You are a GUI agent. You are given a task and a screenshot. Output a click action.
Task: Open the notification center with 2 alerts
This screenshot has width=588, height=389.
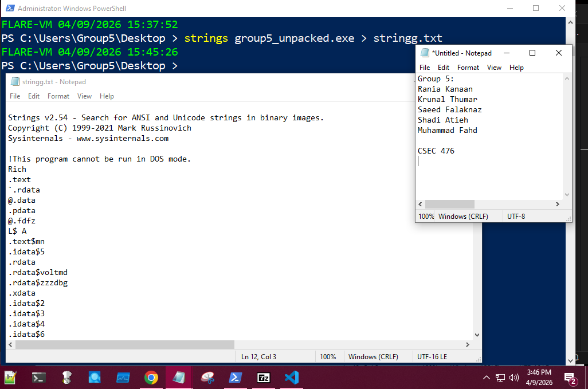(570, 378)
